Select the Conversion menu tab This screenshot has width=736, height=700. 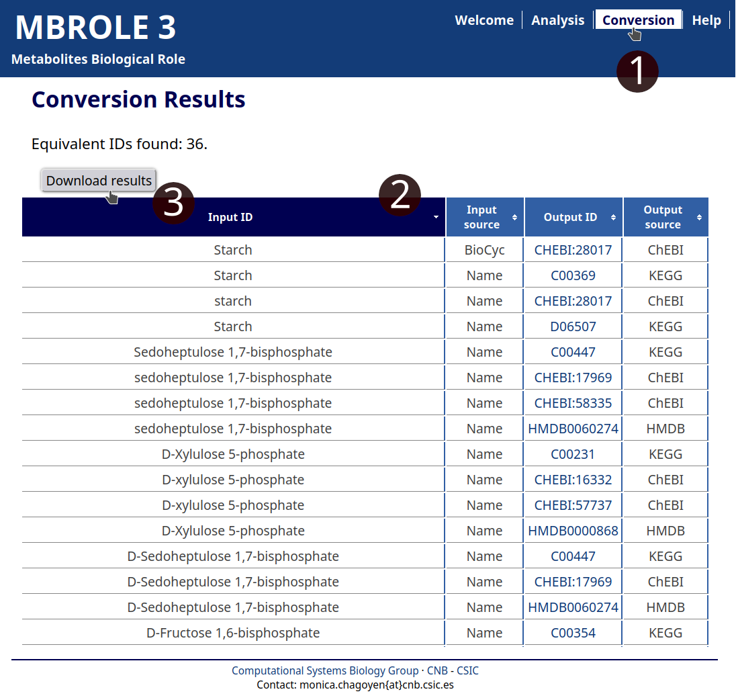point(639,19)
